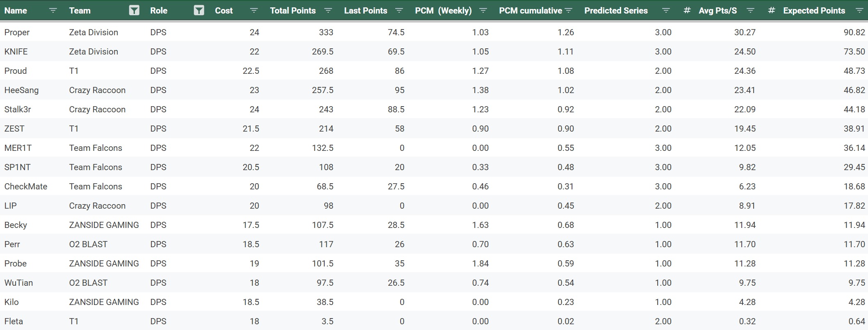Select HeeSang's Last Points value 95

point(400,90)
